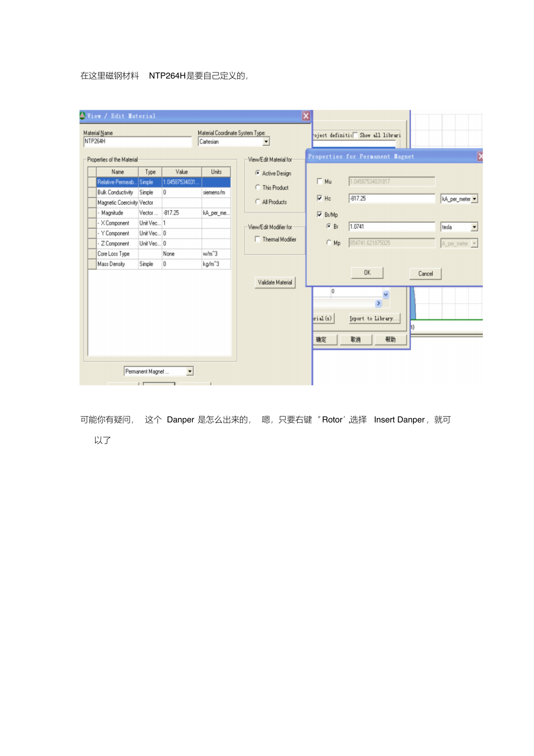Close the View / Edit Material dialog
Screen dimensions: 534x756
[306, 116]
